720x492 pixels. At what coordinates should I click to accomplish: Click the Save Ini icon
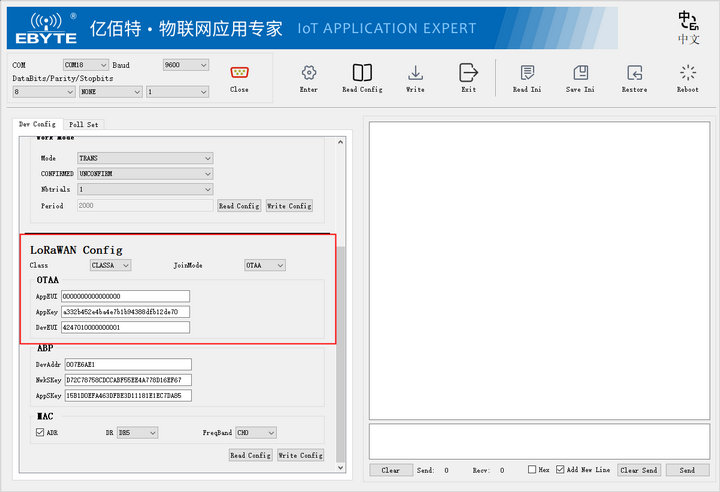click(x=580, y=73)
